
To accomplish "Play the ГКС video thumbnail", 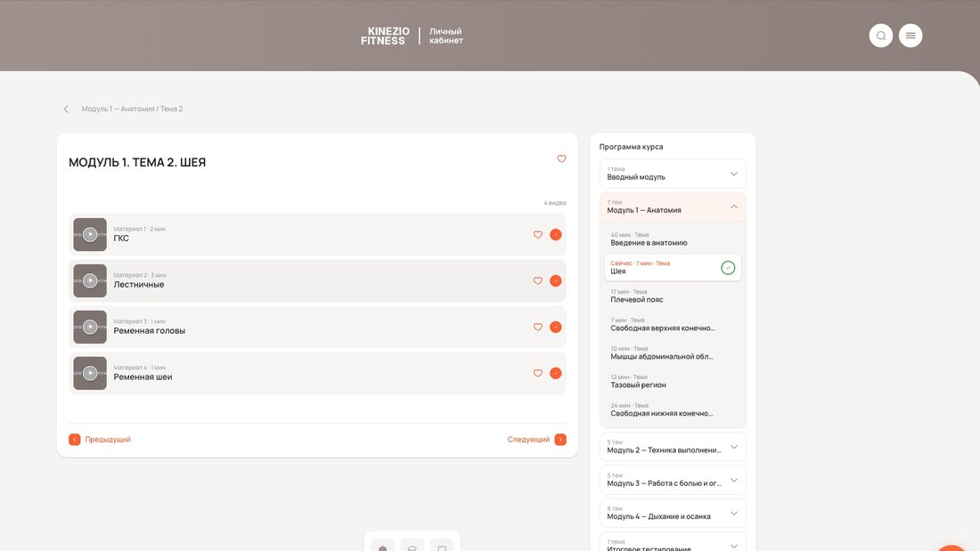I will 90,235.
